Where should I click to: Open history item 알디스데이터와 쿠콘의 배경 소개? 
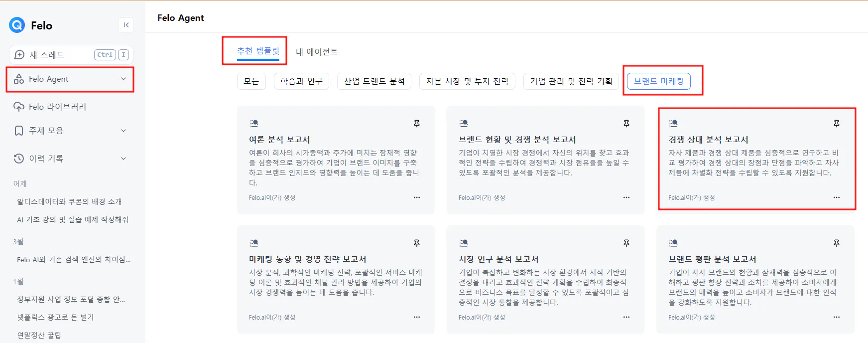70,201
